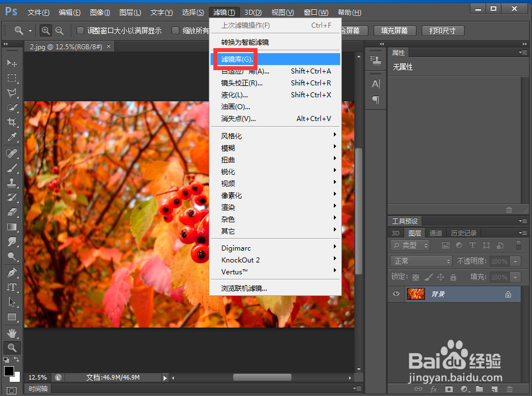Toggle lock all padlock icon

(x=453, y=277)
